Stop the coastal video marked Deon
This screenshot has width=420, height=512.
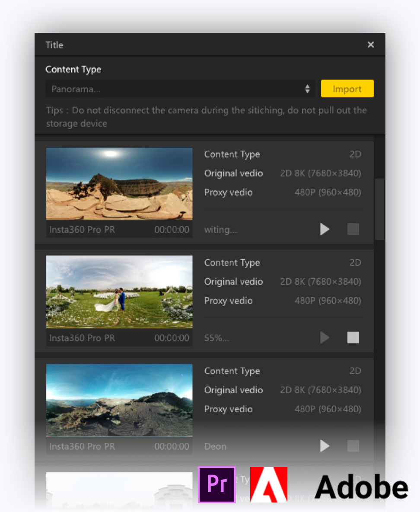(x=353, y=446)
